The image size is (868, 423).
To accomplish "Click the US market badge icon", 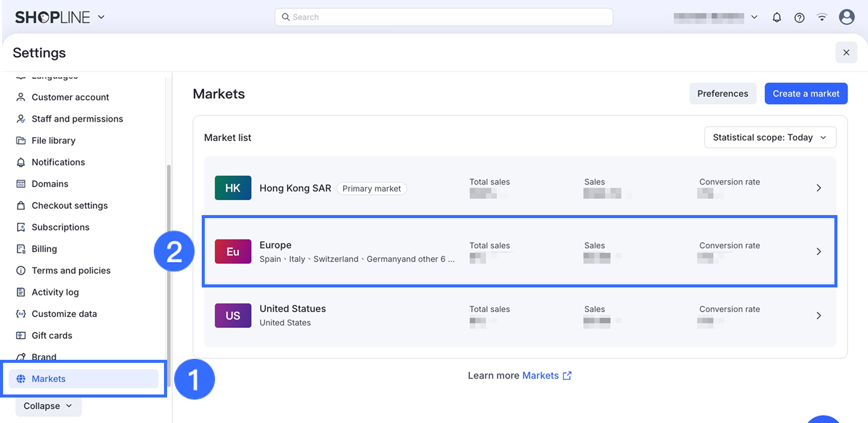I will (x=233, y=315).
